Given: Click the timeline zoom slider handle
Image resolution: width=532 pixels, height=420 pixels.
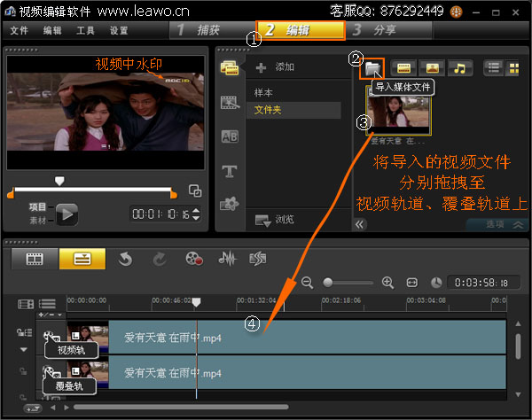Looking at the screenshot, I should pos(328,282).
